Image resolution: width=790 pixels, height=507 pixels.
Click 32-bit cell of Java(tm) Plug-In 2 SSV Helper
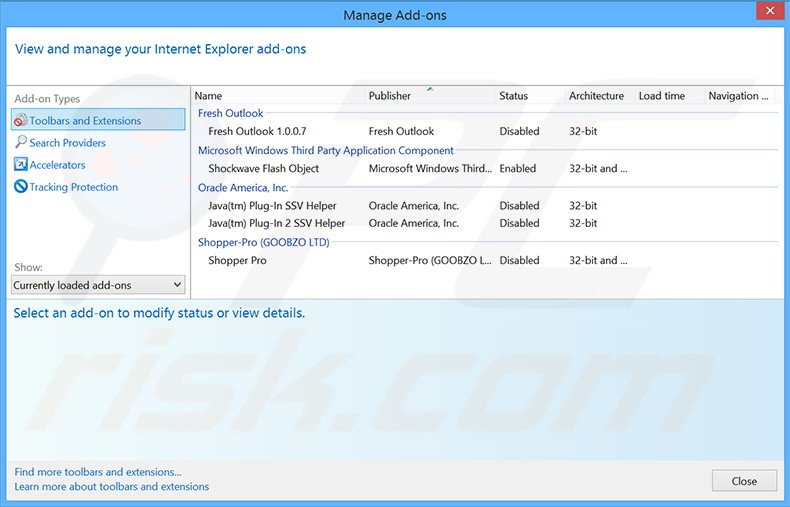pos(583,223)
